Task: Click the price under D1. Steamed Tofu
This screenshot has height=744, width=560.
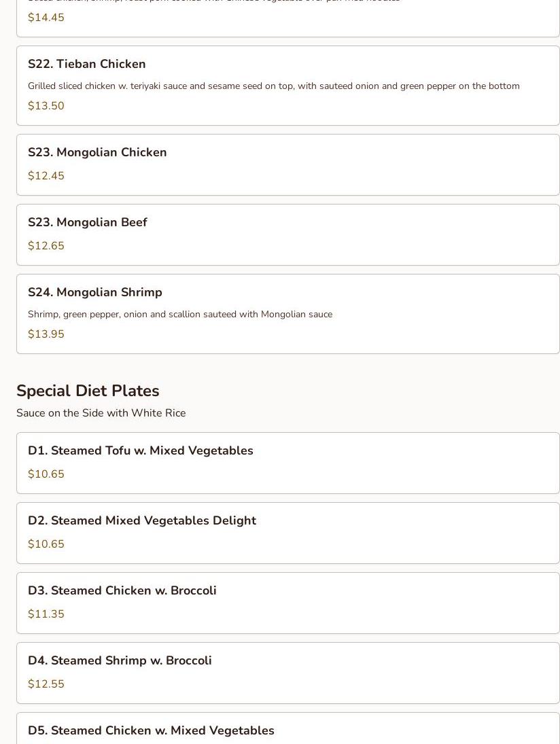Action: [x=46, y=474]
